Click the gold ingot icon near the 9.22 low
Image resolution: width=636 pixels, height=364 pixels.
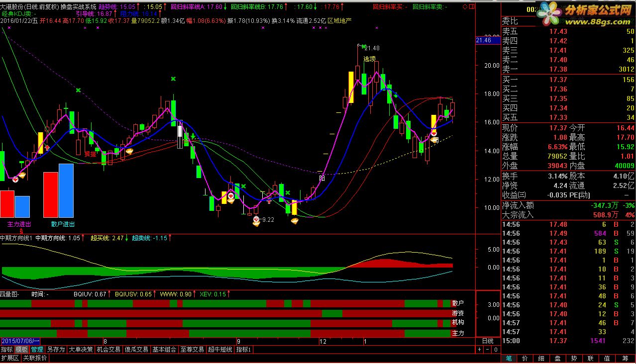[257, 224]
